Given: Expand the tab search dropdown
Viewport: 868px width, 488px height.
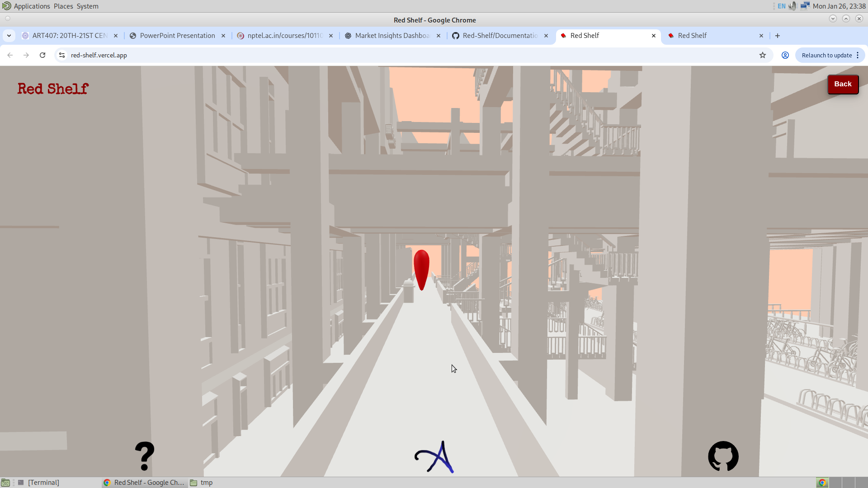Looking at the screenshot, I should pyautogui.click(x=9, y=36).
